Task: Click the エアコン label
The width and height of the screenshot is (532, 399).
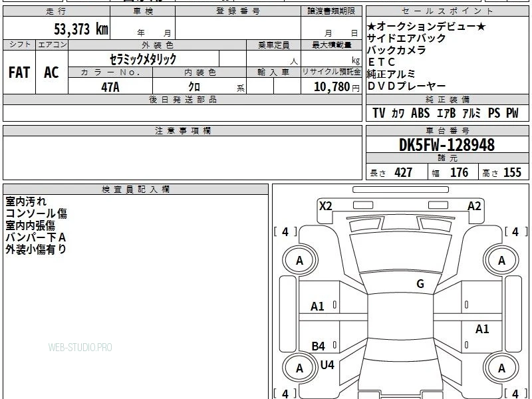Action: (52, 45)
